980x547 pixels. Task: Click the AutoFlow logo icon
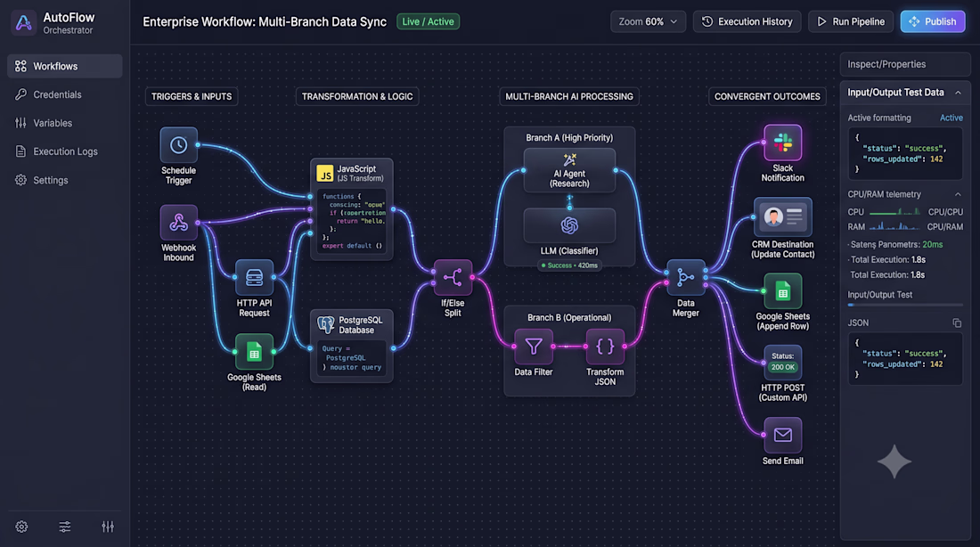tap(23, 23)
